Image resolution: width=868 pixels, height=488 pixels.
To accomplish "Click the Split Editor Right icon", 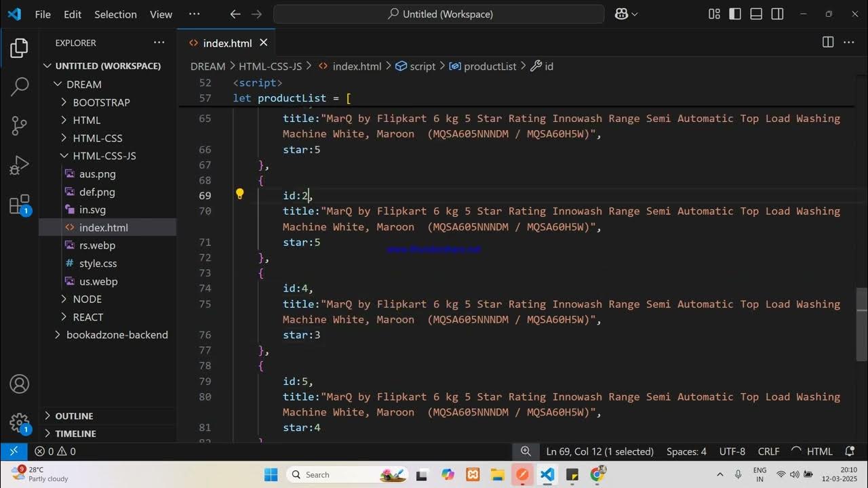I will [x=827, y=42].
